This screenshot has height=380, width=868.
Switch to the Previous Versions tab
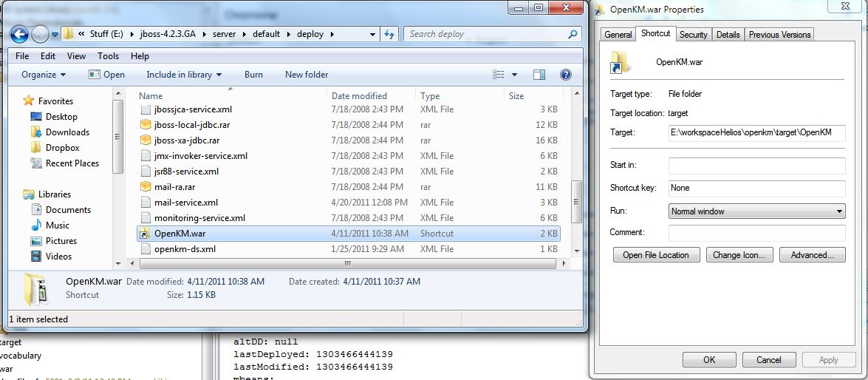click(x=779, y=35)
